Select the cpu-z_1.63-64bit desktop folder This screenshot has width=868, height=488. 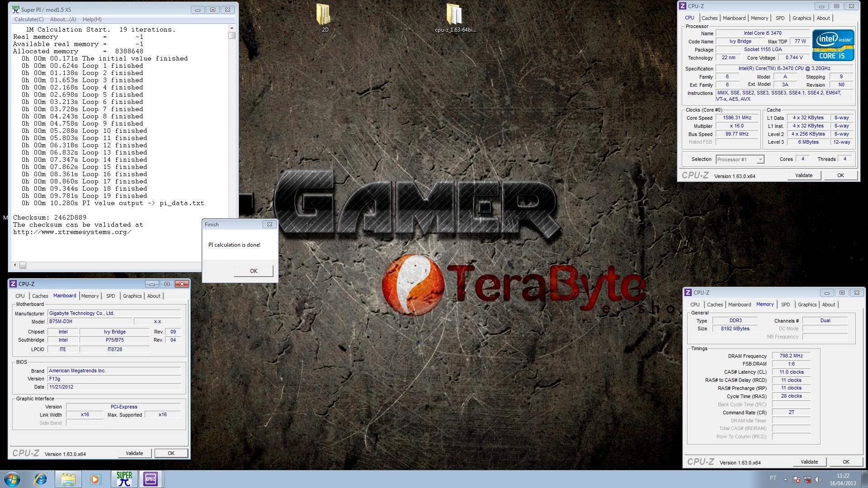click(x=455, y=18)
